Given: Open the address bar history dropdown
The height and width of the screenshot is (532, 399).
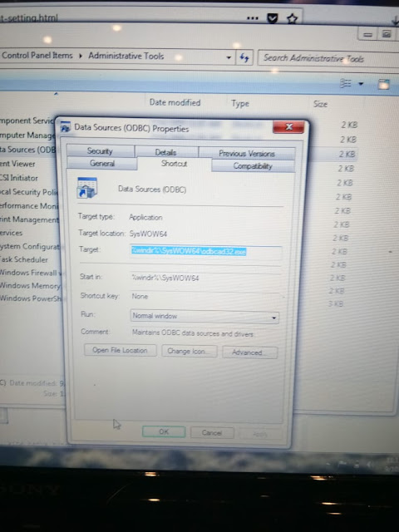Looking at the screenshot, I should point(229,57).
